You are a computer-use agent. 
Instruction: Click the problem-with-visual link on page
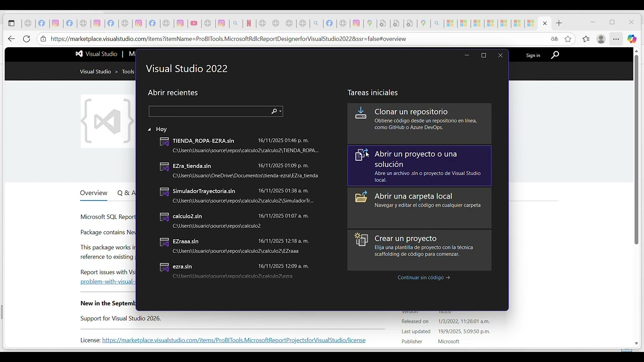point(108,282)
